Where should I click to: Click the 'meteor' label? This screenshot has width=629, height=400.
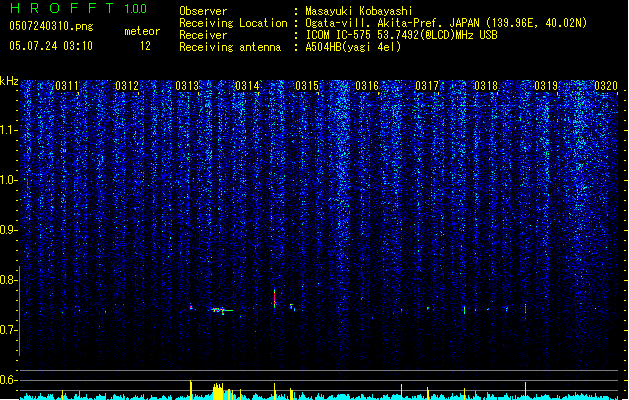142,31
